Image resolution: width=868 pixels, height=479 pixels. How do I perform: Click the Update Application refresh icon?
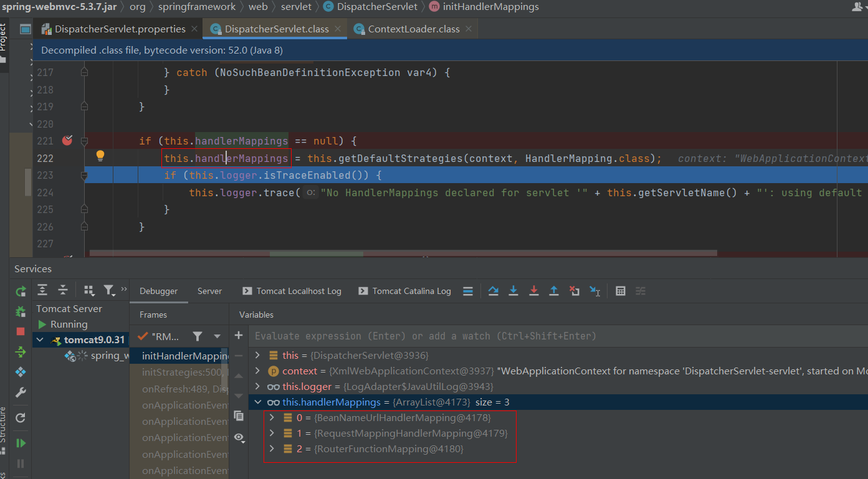point(21,418)
